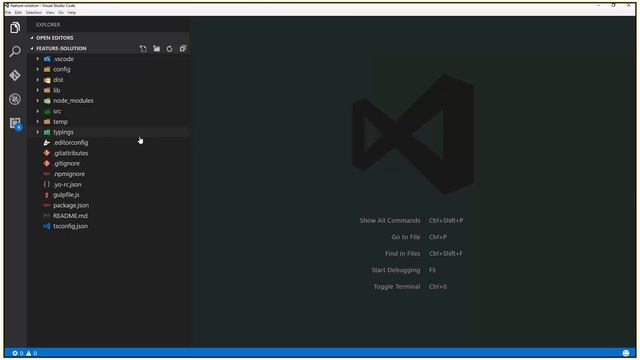Click 'Go to File' hint text
Screen dimensions: 640x360
click(x=406, y=237)
